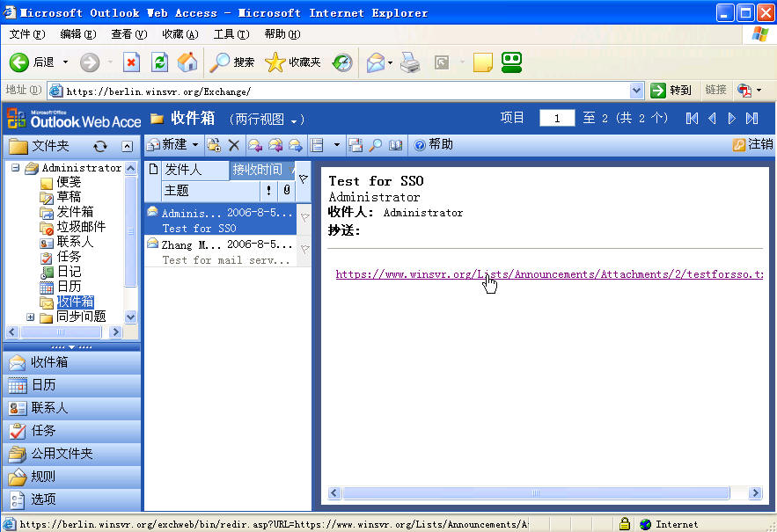The width and height of the screenshot is (777, 532).
Task: Click the IE Print icon
Action: (x=410, y=62)
